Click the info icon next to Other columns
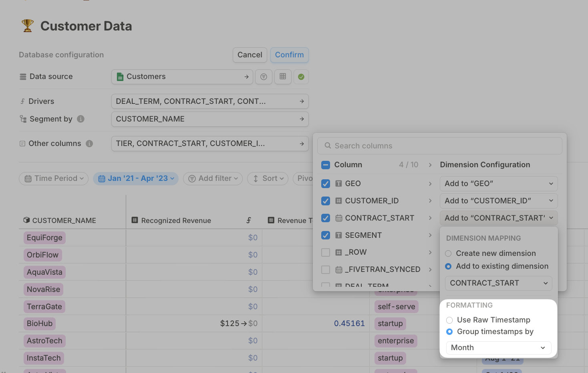The image size is (588, 373). coord(89,144)
